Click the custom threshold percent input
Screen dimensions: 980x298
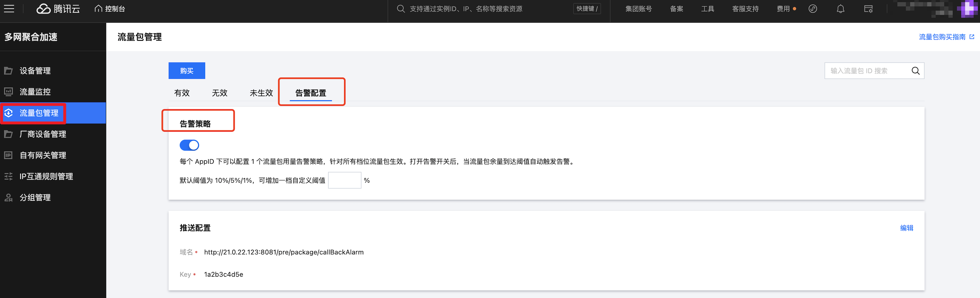pyautogui.click(x=345, y=180)
